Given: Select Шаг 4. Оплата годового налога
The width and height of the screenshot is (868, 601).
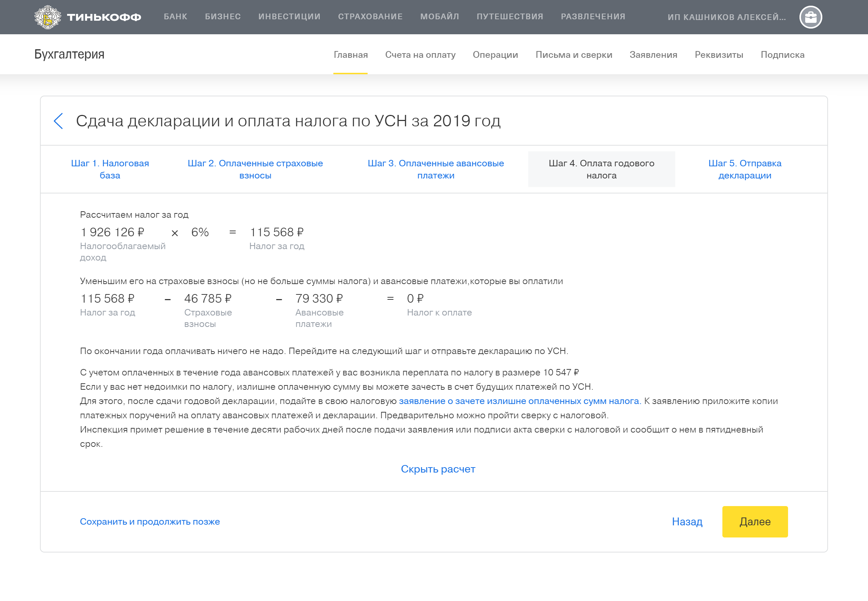Looking at the screenshot, I should click(x=601, y=169).
